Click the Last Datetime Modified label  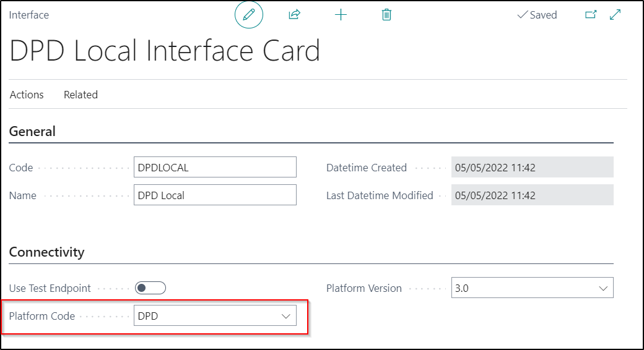tap(380, 196)
